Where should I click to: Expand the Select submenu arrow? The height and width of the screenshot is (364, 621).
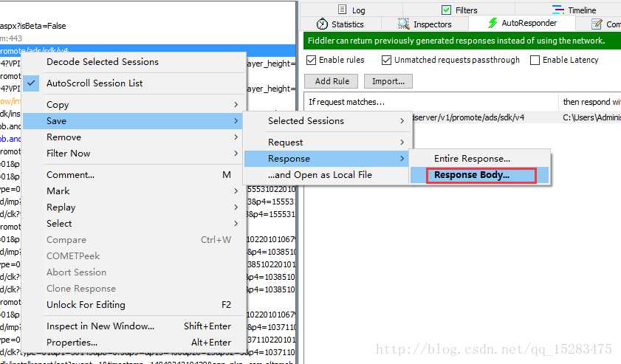(236, 224)
